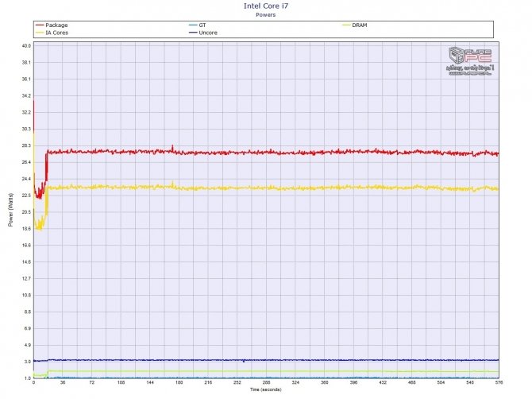
Task: Click the 576 tick label on the time axis
Action: pyautogui.click(x=499, y=382)
